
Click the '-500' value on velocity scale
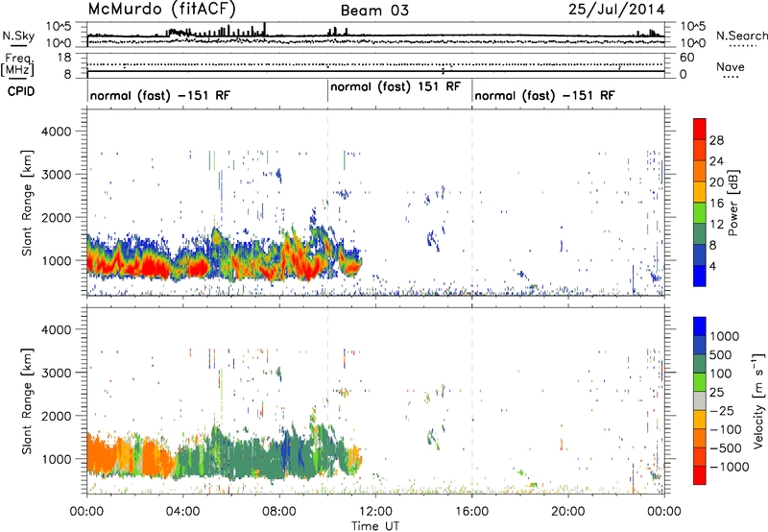(725, 448)
